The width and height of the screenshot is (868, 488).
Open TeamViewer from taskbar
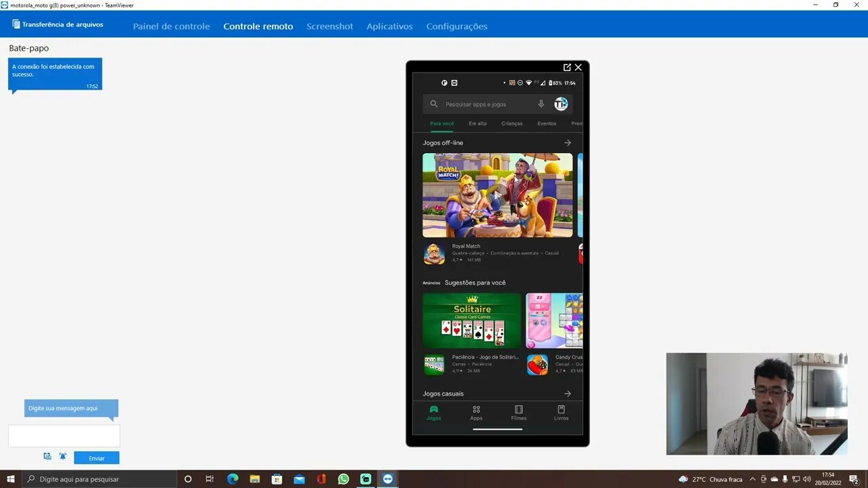tap(388, 479)
